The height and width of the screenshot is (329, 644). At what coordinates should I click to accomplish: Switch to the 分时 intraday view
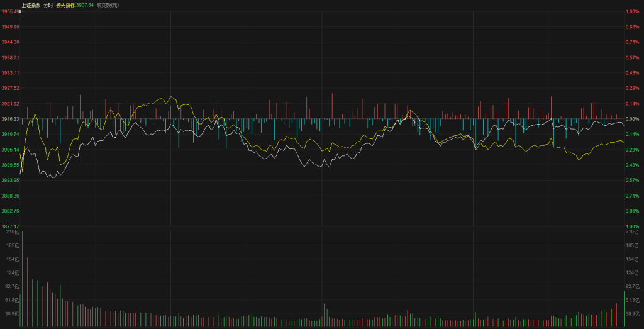point(48,5)
